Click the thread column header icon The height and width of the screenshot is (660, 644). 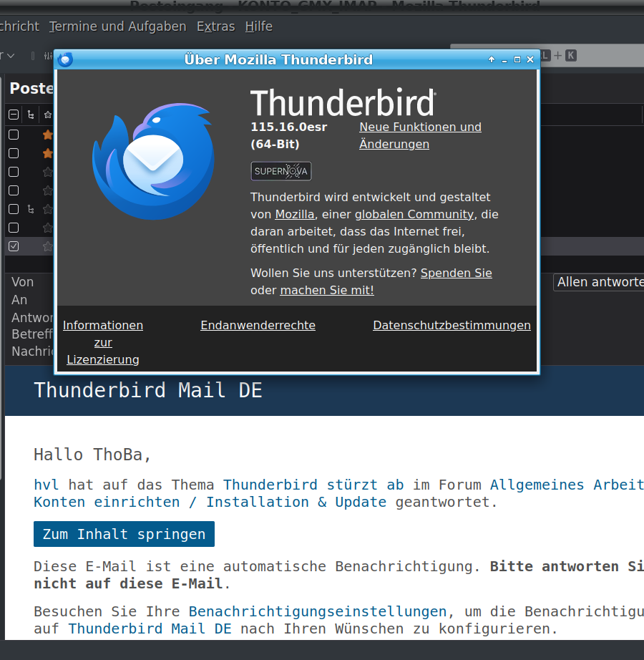coord(31,115)
